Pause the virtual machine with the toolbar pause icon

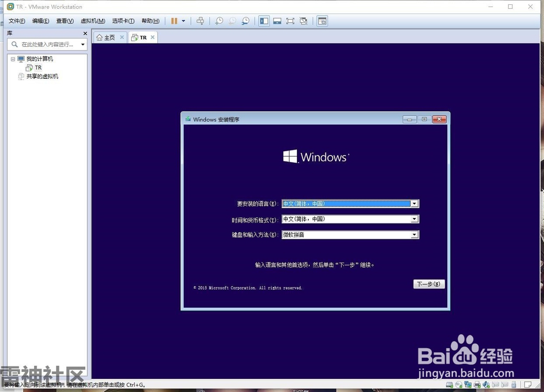tap(174, 21)
